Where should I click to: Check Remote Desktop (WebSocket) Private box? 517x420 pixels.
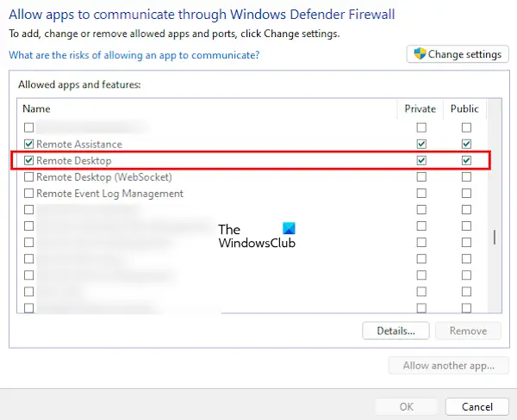pyautogui.click(x=421, y=177)
